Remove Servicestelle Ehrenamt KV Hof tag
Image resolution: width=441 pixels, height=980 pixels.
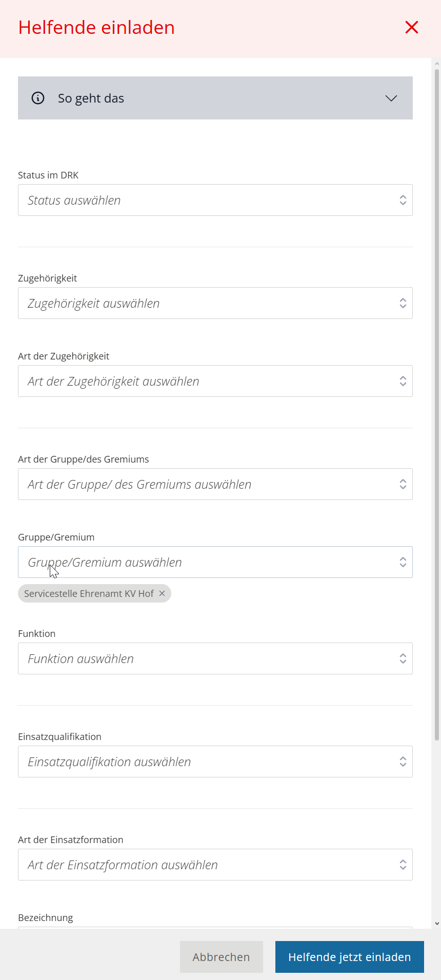(x=162, y=593)
